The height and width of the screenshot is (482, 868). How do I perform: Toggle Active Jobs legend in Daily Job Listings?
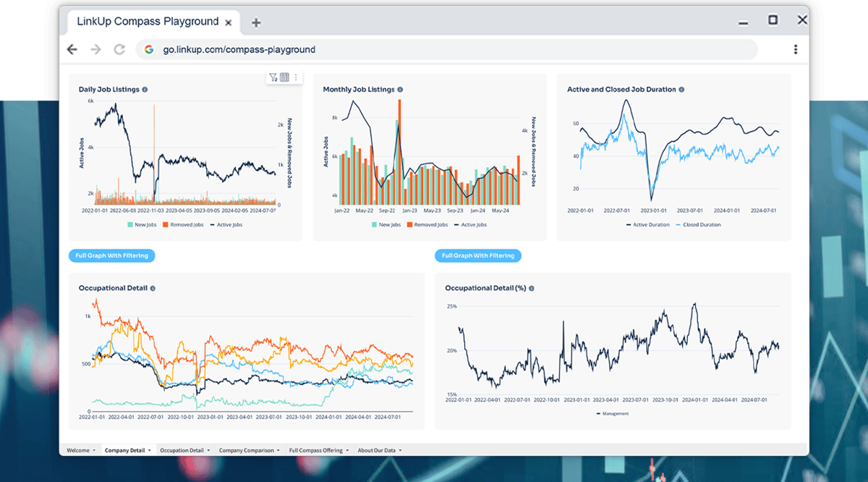click(x=226, y=225)
